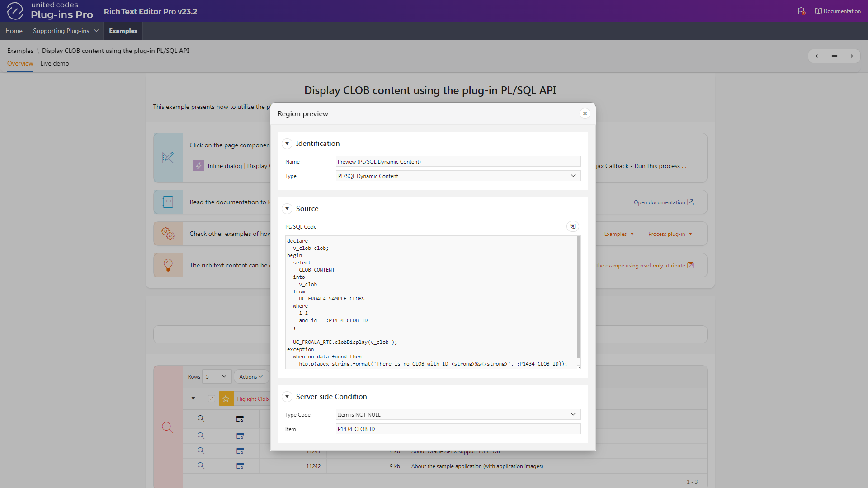Open the Type dropdown PL/SQL Dynamic Content
868x488 pixels.
coord(458,176)
